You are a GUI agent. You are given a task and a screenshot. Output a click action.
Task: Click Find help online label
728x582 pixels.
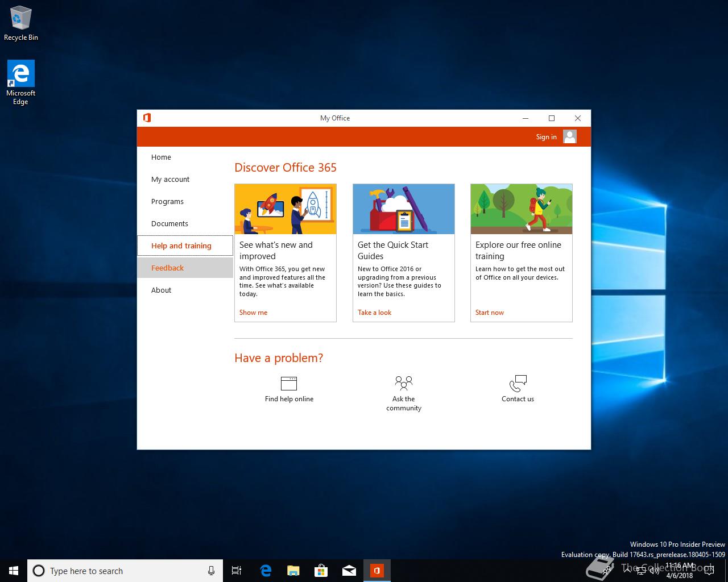[289, 399]
